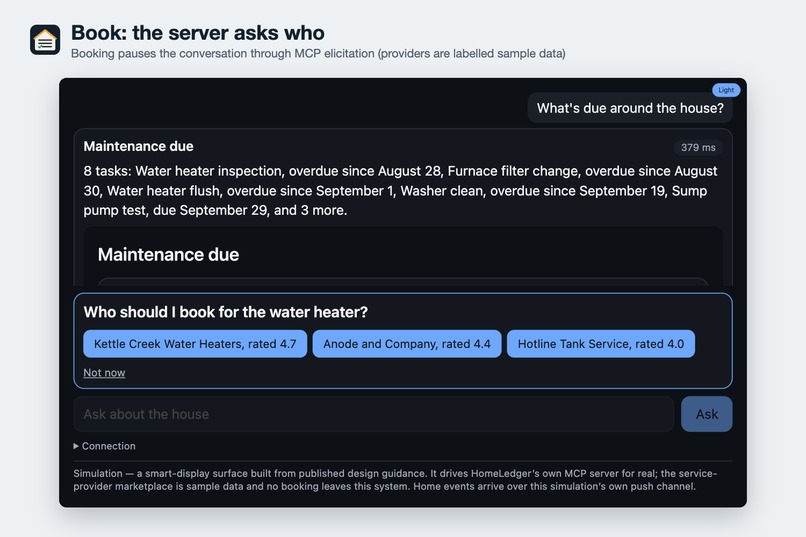Click the HomeLedger house logo icon
Viewport: 806px width, 537px height.
45,40
